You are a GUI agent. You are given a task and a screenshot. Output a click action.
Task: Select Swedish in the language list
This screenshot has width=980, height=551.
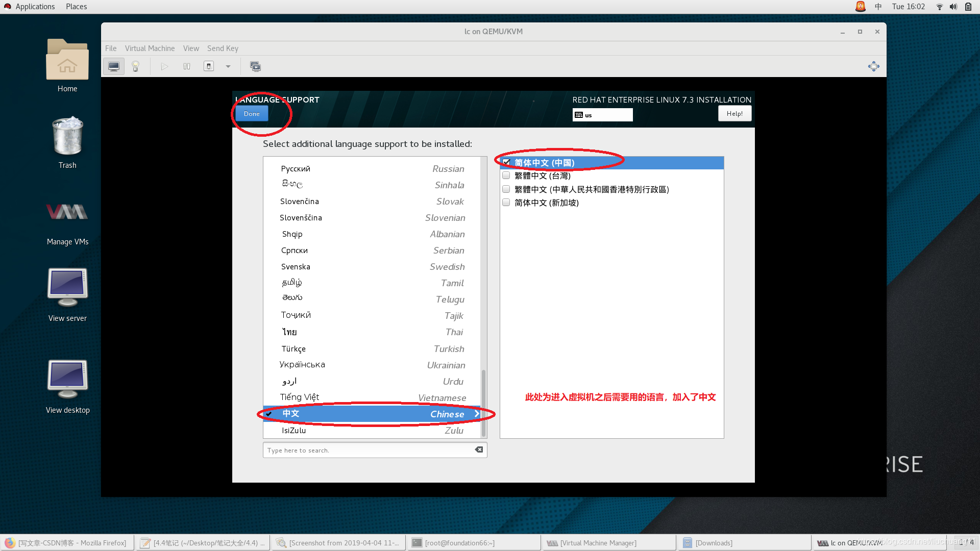pos(372,267)
